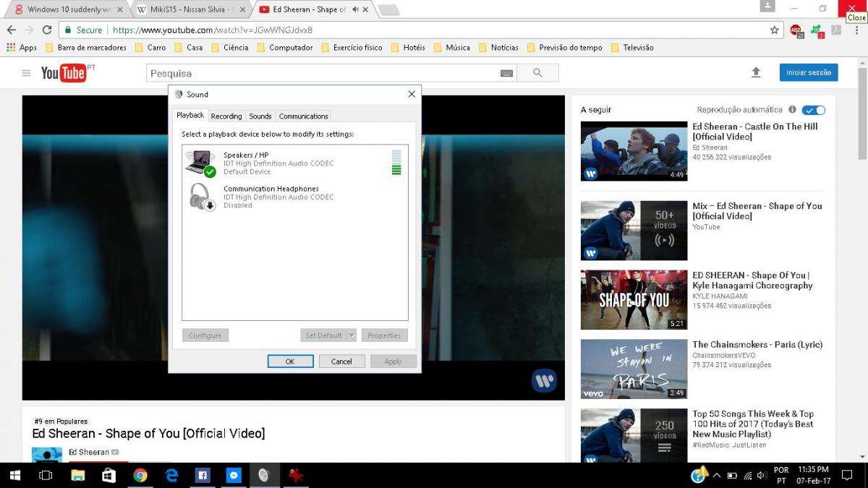This screenshot has height=488, width=868.
Task: Open the Adblock Plus extension
Action: 796,30
